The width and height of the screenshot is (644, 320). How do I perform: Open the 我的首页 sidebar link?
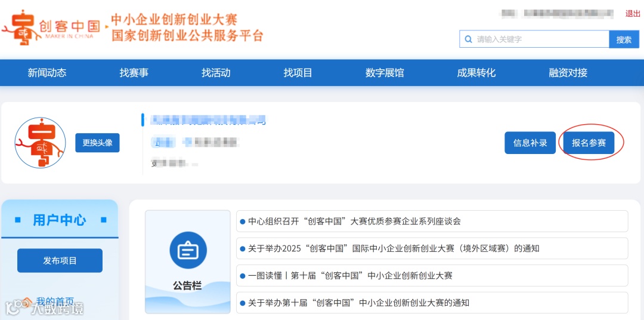tap(55, 301)
